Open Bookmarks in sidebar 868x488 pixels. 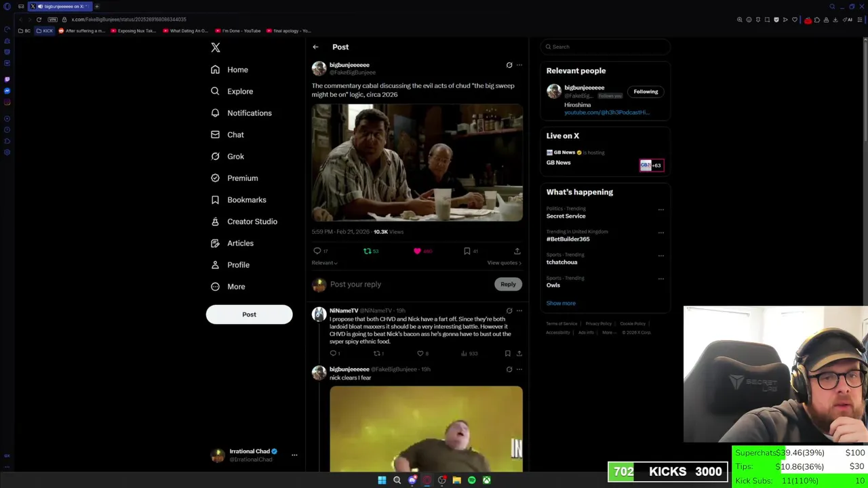239,200
